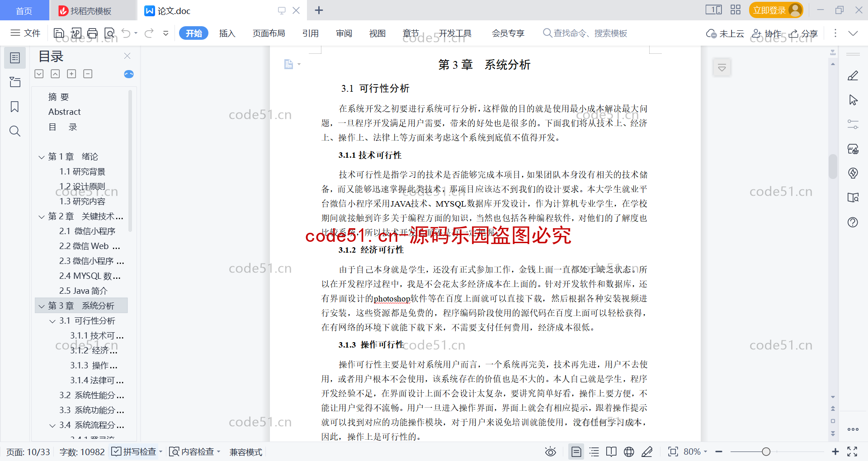
Task: Switch to the 审阅 tab
Action: coord(344,33)
